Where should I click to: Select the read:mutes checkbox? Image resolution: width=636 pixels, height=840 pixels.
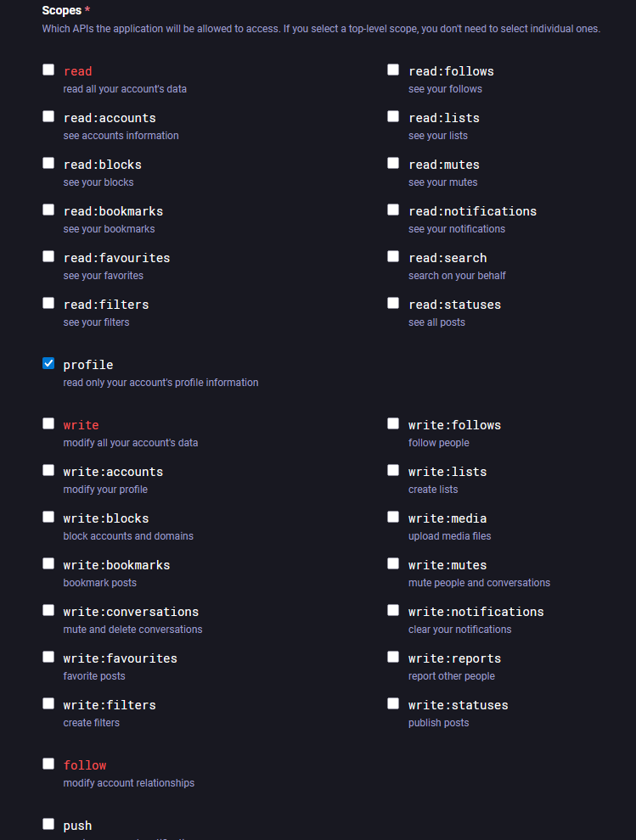(x=393, y=164)
